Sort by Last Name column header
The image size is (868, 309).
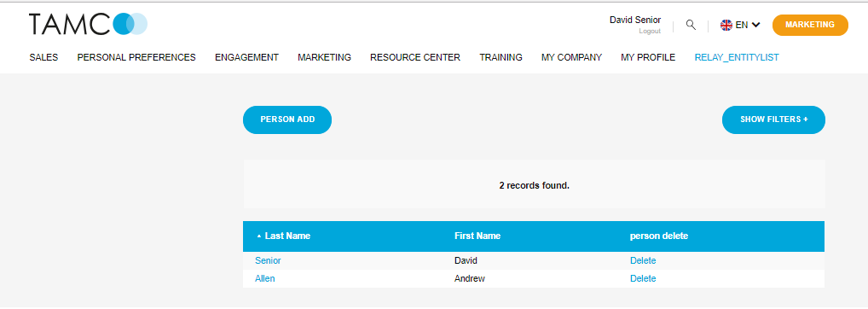pyautogui.click(x=287, y=236)
